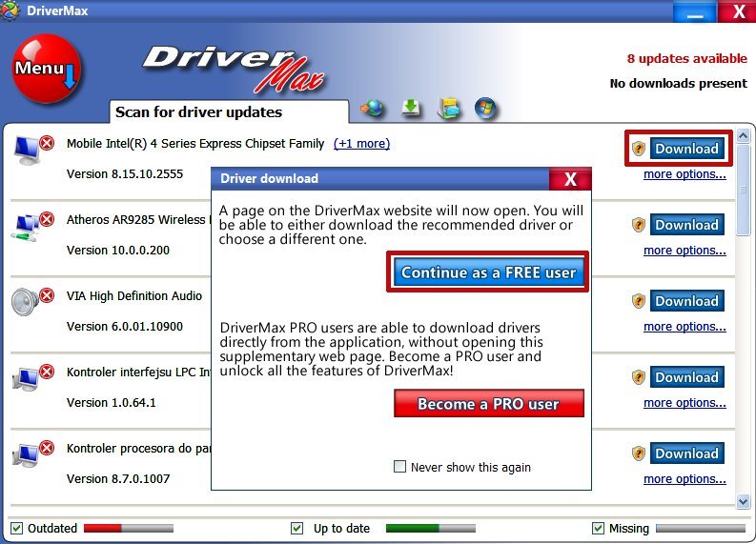This screenshot has width=756, height=544.
Task: Download the Kontroler interfejsu LPC driver
Action: tap(686, 377)
